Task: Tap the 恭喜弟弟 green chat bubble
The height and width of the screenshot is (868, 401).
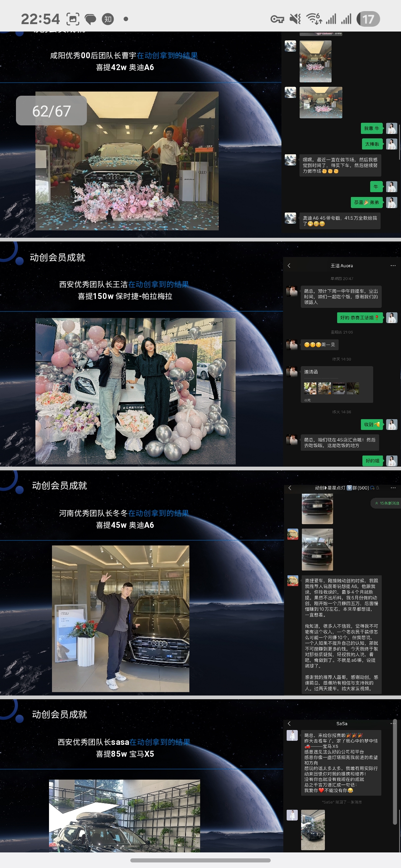Action: 367,202
